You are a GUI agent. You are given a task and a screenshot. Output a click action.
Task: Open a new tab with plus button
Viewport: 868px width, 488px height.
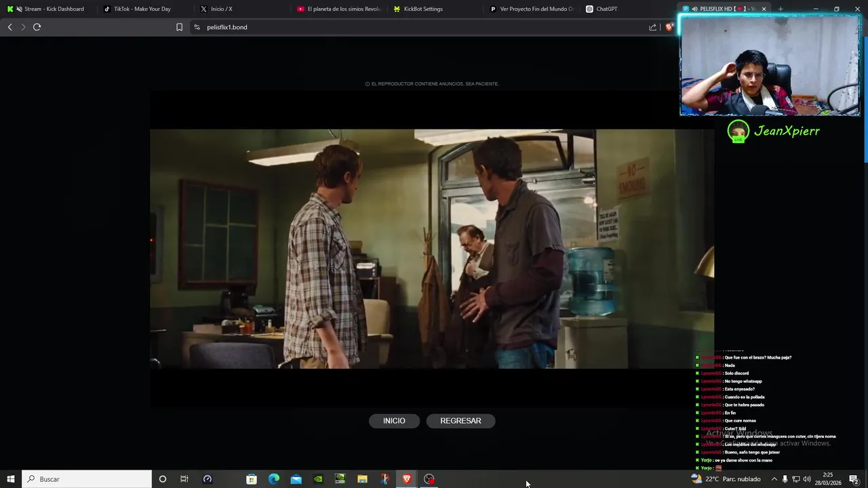click(781, 9)
